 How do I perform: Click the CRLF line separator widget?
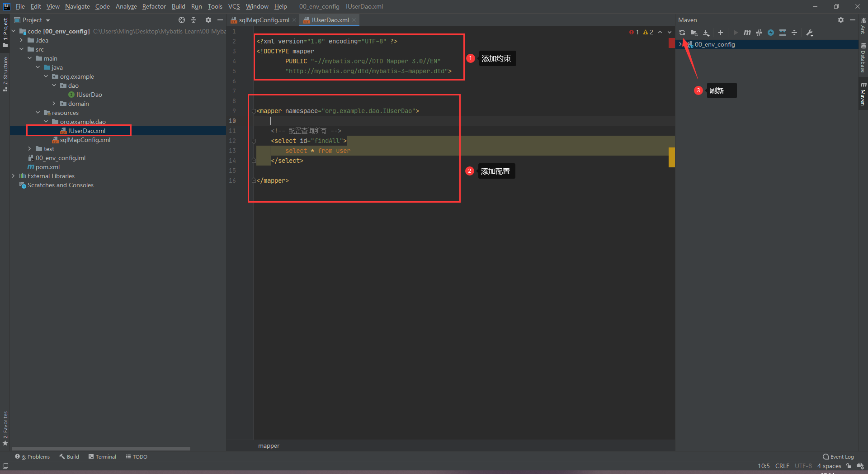782,466
